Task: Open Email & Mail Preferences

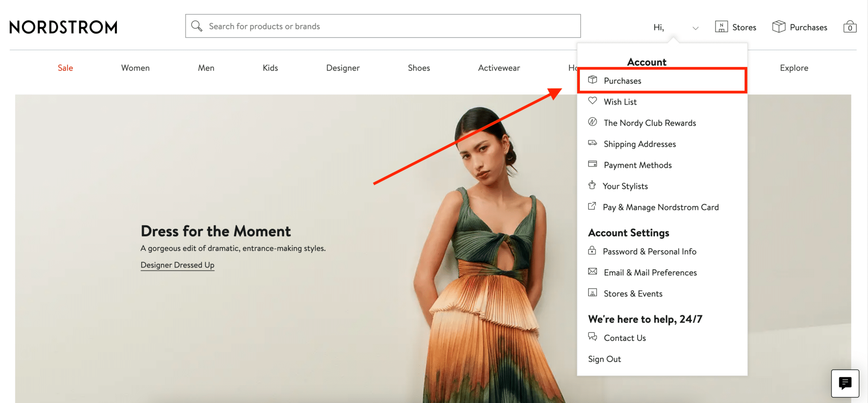Action: pyautogui.click(x=650, y=273)
